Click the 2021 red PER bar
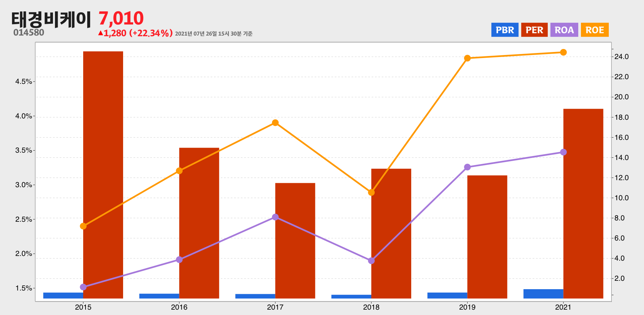 [583, 204]
